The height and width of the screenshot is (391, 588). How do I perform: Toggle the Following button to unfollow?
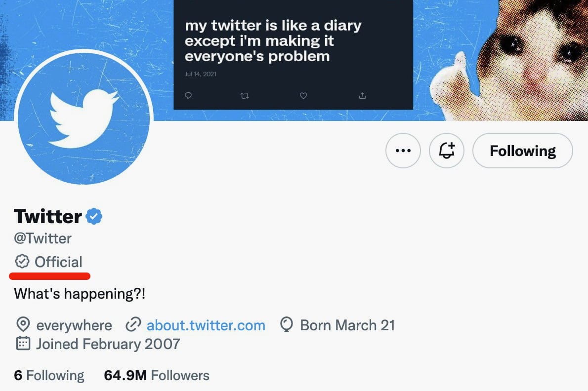[522, 151]
